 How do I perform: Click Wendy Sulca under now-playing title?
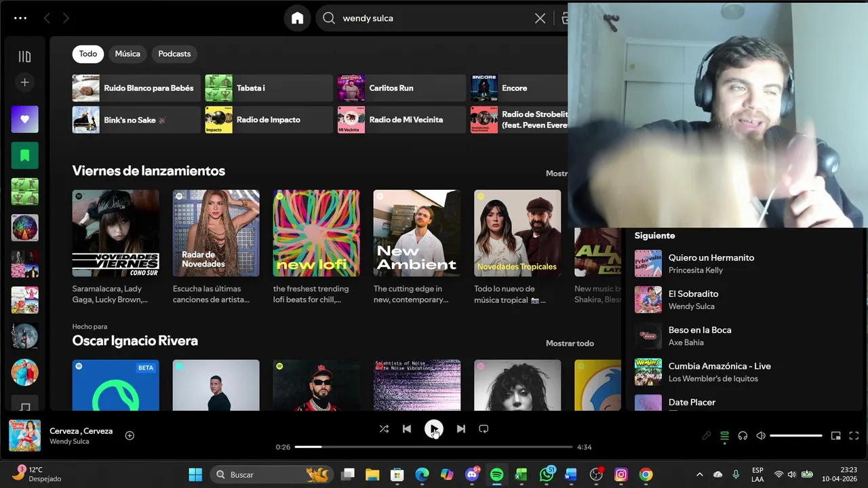click(x=69, y=442)
